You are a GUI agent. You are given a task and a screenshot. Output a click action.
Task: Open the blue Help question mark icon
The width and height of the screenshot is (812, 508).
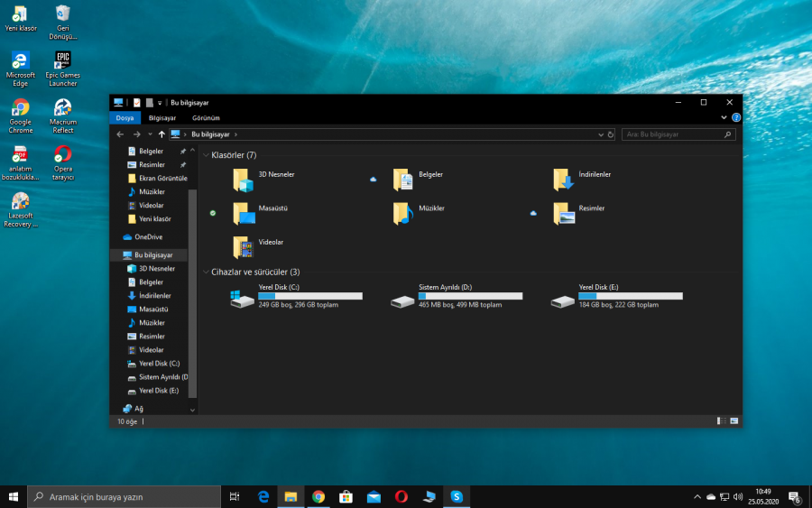click(x=736, y=117)
